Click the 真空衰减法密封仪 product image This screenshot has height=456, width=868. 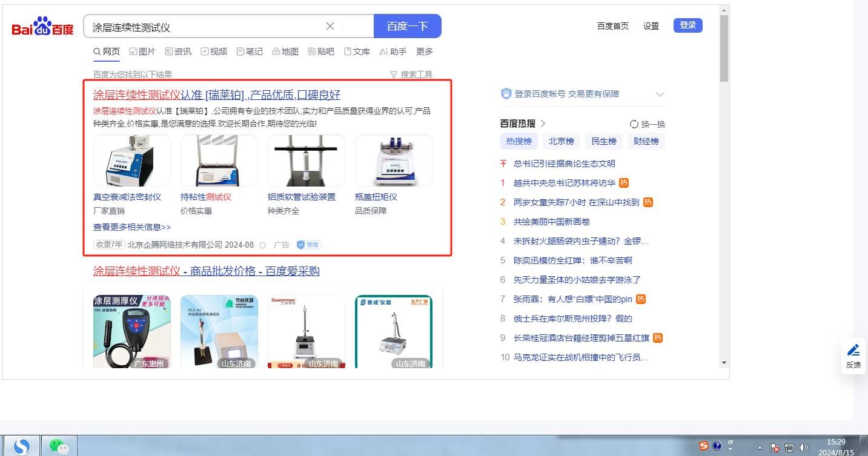click(x=132, y=160)
